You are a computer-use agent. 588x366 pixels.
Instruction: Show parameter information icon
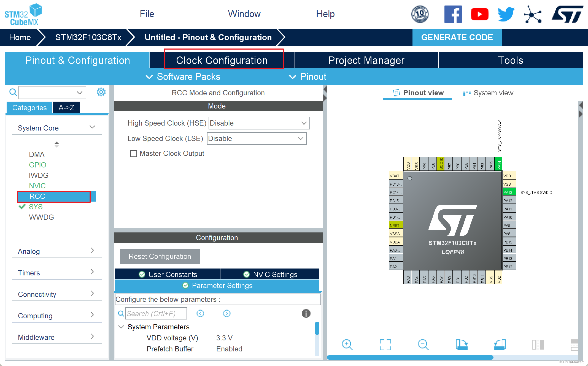(x=306, y=313)
